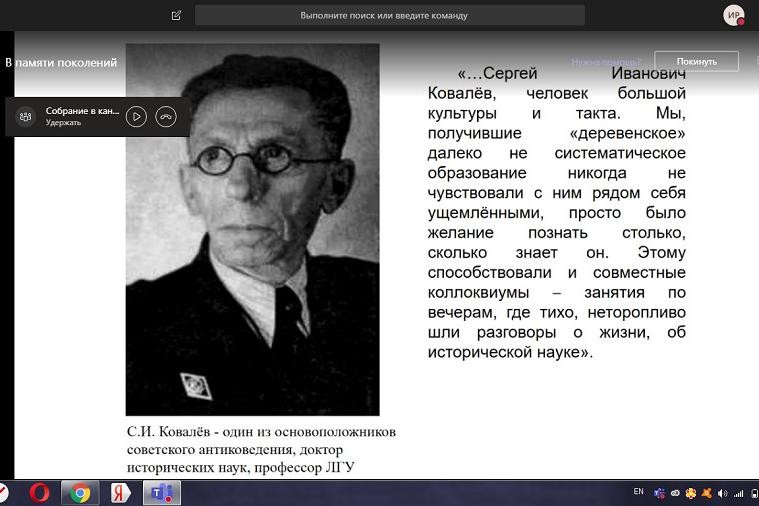Screen dimensions: 759x506
Task: Switch to Microsoft Teams taskbar icon
Action: [159, 493]
